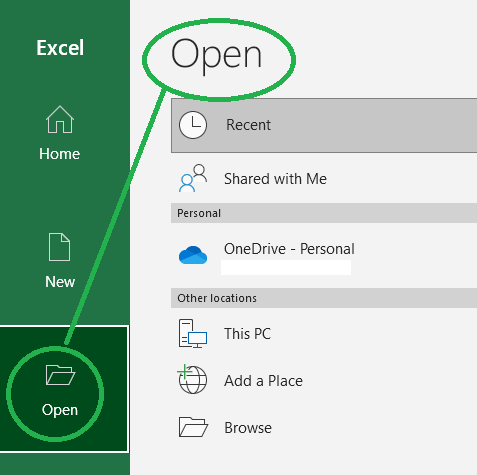Click the Add a Place globe icon
The height and width of the screenshot is (475, 477).
coord(192,379)
